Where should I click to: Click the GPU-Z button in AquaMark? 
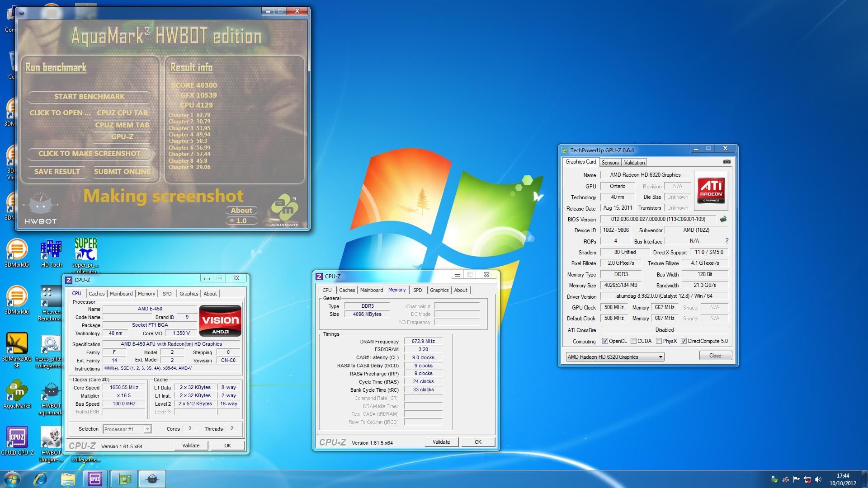[122, 137]
